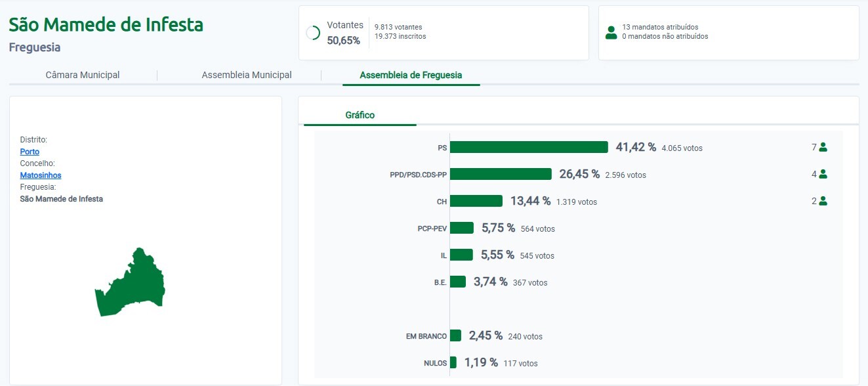Click the voter turnout donut icon
Screen dimensions: 868x386
pyautogui.click(x=313, y=33)
